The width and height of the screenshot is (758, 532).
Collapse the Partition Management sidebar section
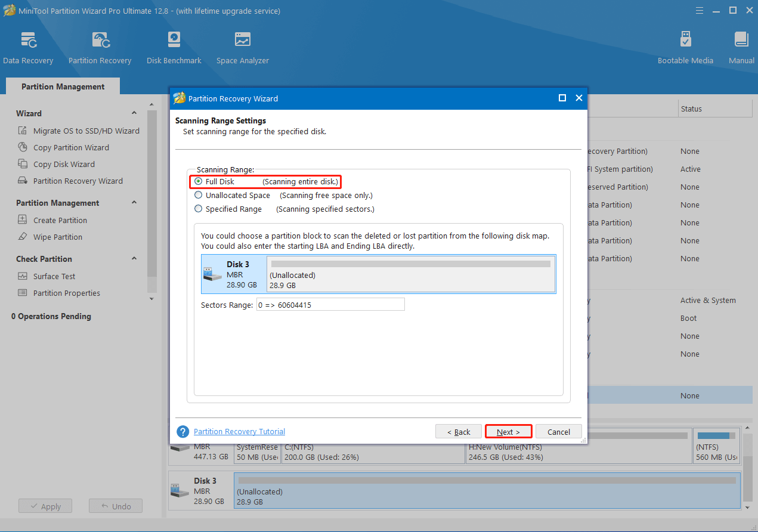pos(134,203)
